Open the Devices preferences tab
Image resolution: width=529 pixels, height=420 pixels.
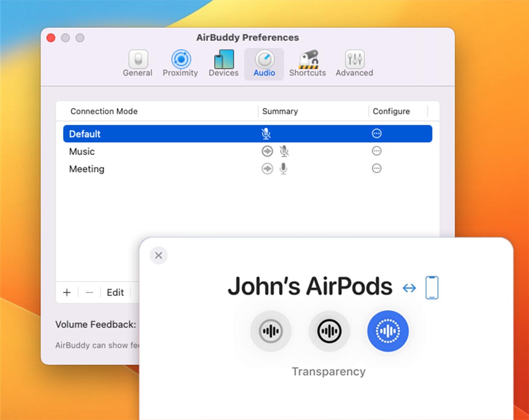coord(224,64)
